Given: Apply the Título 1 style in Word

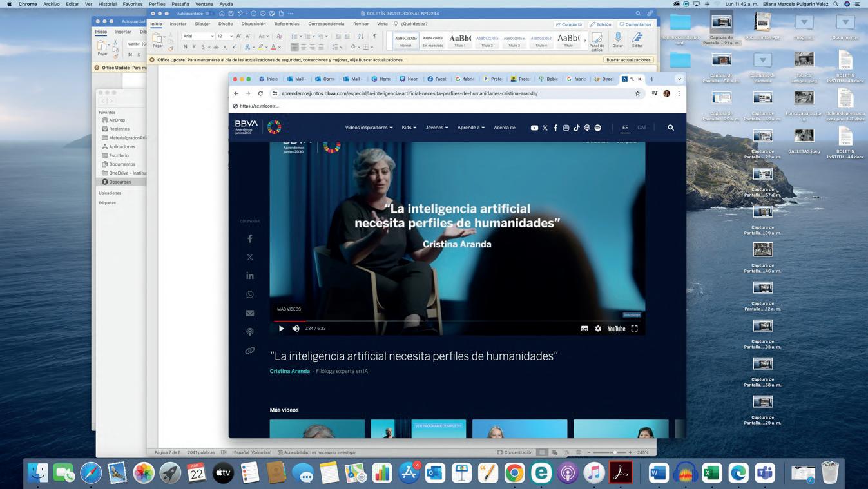Looking at the screenshot, I should point(460,41).
